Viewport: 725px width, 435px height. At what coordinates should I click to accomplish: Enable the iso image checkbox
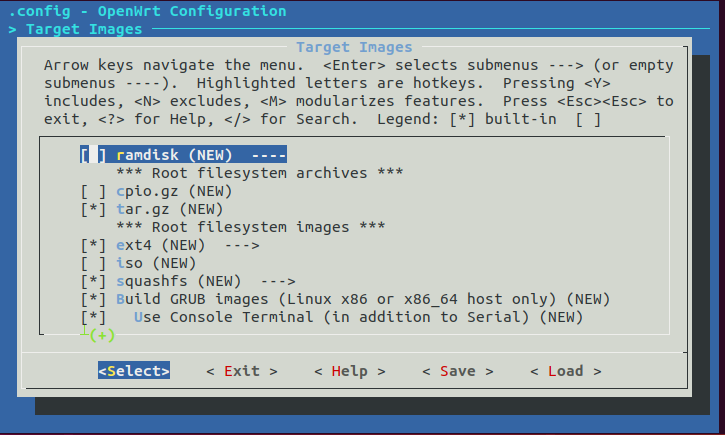(93, 263)
